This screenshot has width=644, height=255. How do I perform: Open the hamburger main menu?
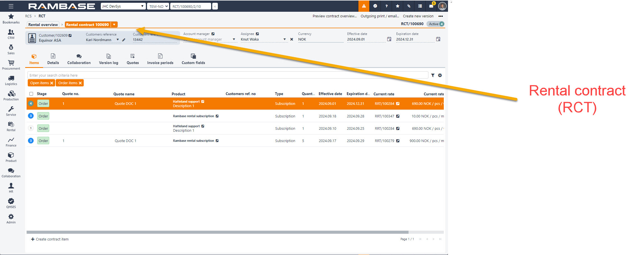point(11,6)
